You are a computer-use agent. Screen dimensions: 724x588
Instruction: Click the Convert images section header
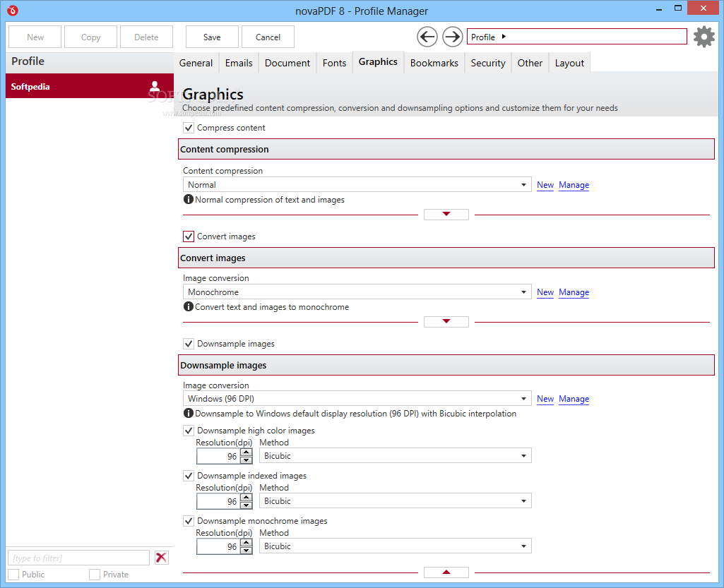[x=446, y=258]
